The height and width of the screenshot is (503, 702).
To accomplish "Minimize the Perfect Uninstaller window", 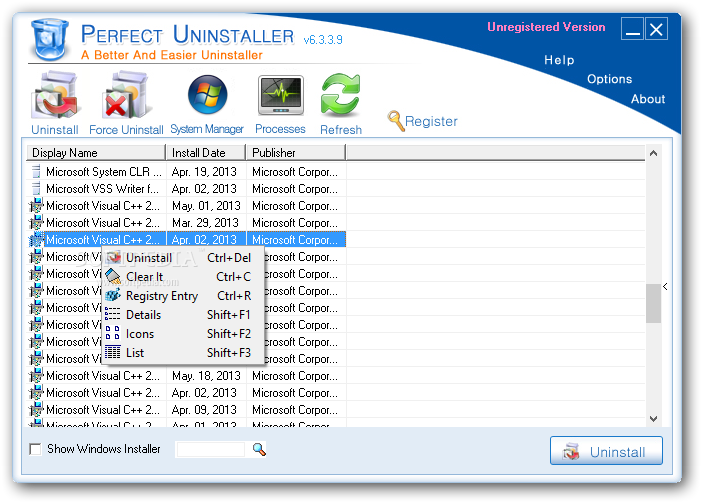I will [633, 29].
